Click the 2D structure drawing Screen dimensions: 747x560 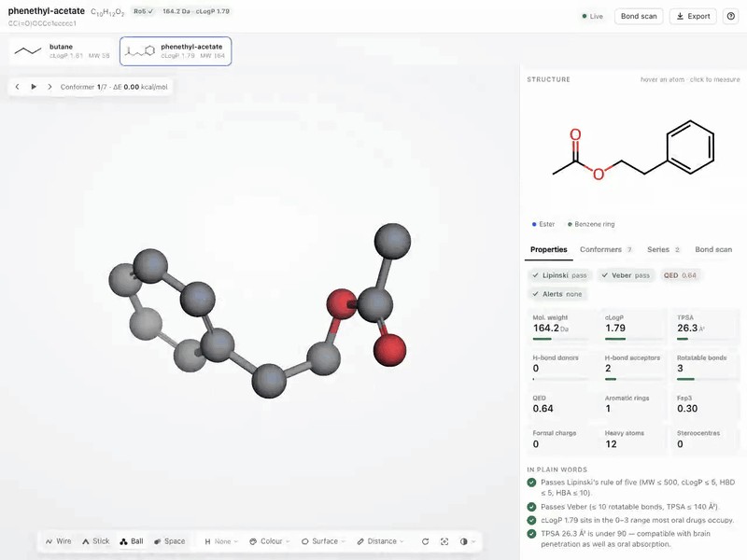(633, 149)
